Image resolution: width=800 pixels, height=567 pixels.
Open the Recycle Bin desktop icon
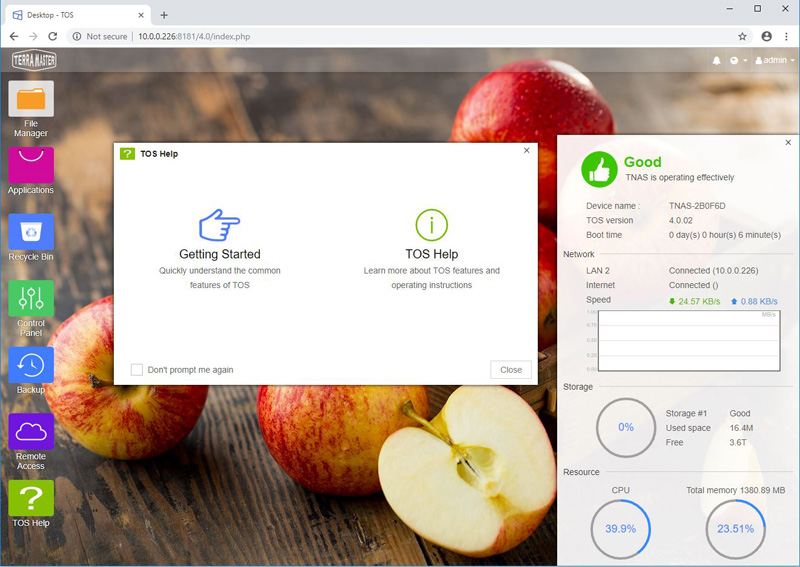click(31, 232)
